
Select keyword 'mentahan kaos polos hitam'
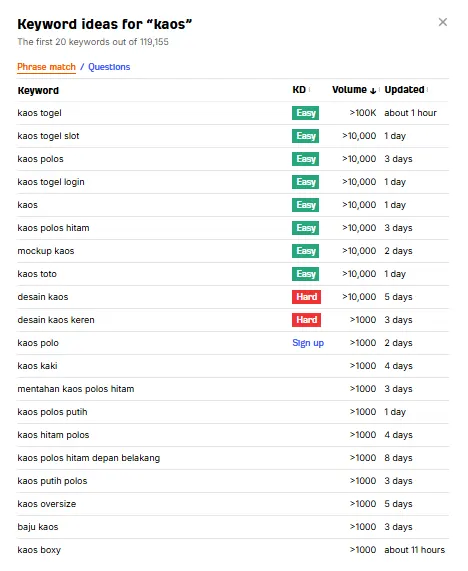[x=76, y=389]
